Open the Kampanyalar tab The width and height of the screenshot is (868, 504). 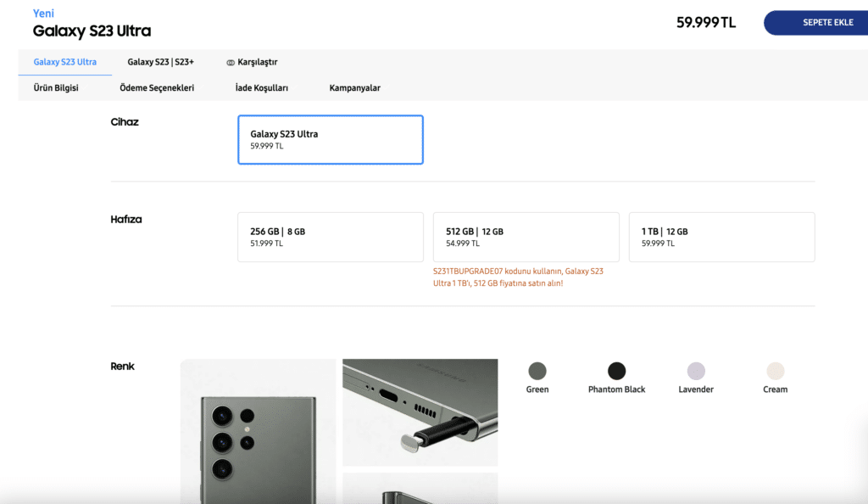(x=355, y=87)
